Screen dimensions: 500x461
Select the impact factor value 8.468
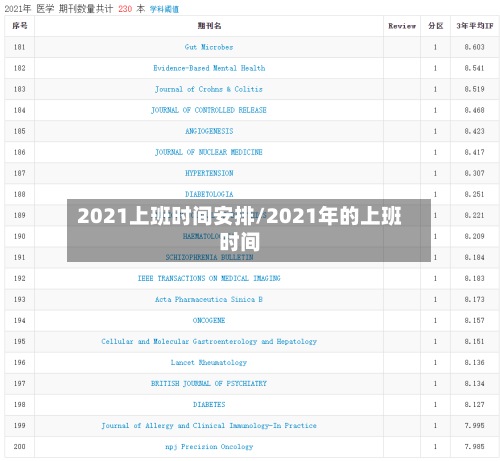pos(474,110)
